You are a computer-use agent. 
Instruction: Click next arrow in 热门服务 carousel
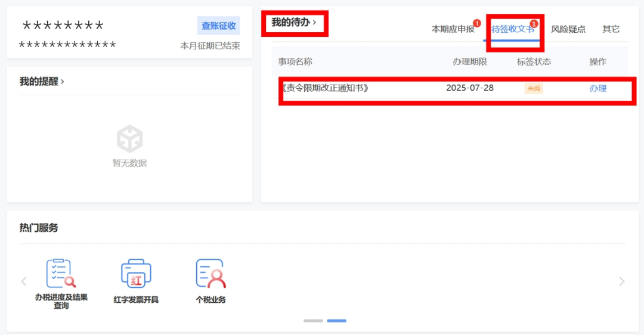click(622, 281)
